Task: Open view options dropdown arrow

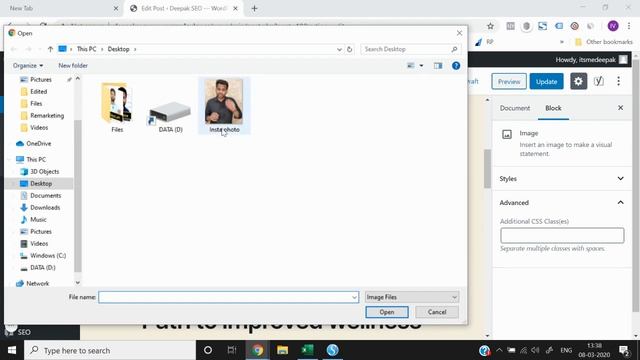Action: click(x=421, y=66)
